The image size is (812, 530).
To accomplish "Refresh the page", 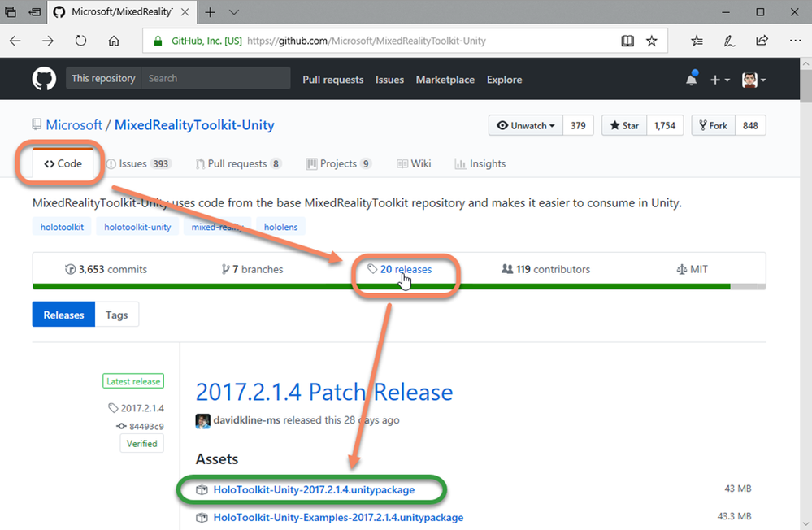I will tap(80, 41).
